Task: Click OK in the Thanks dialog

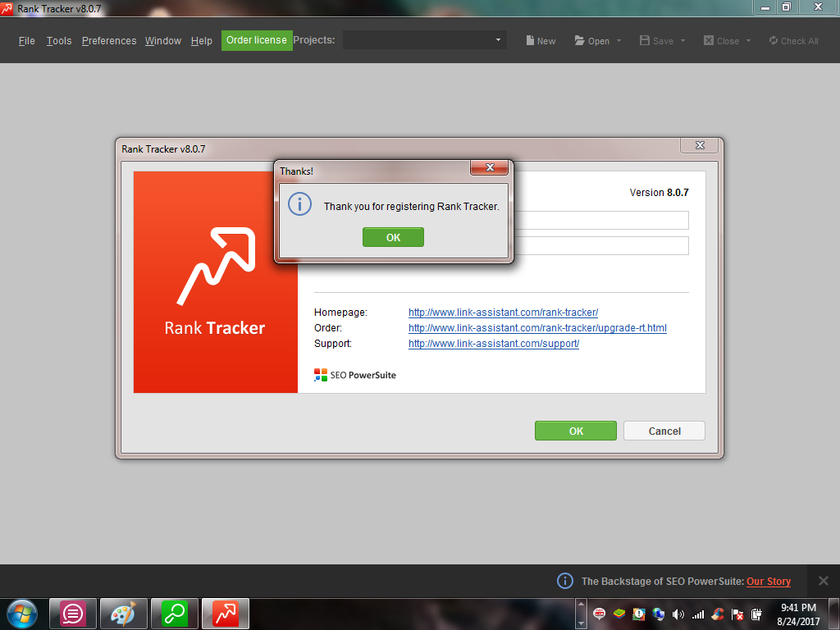Action: (x=393, y=237)
